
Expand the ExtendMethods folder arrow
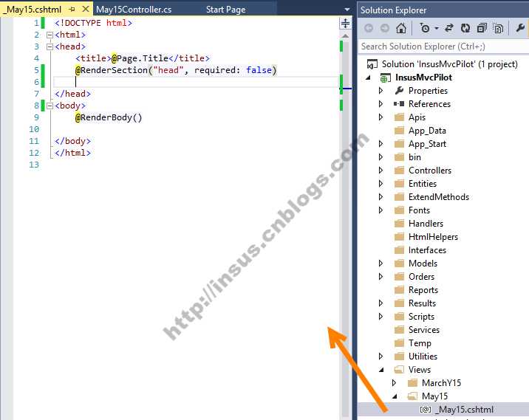pos(381,197)
